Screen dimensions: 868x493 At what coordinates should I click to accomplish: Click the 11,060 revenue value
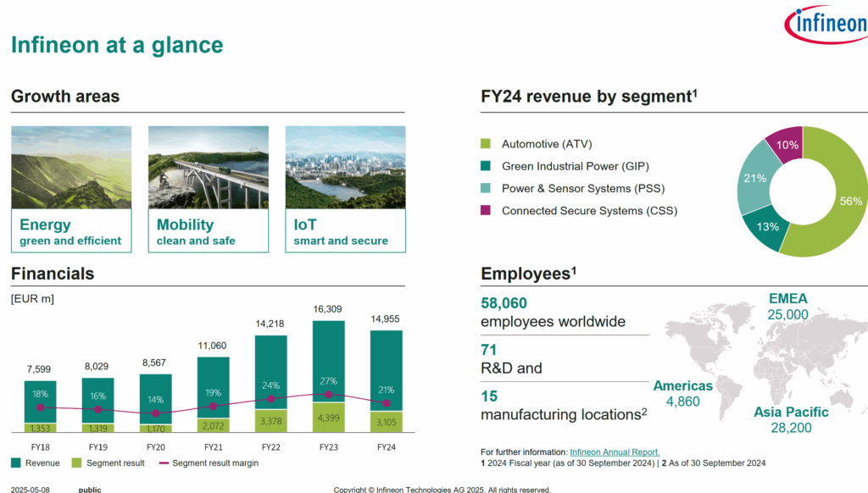[x=212, y=346]
